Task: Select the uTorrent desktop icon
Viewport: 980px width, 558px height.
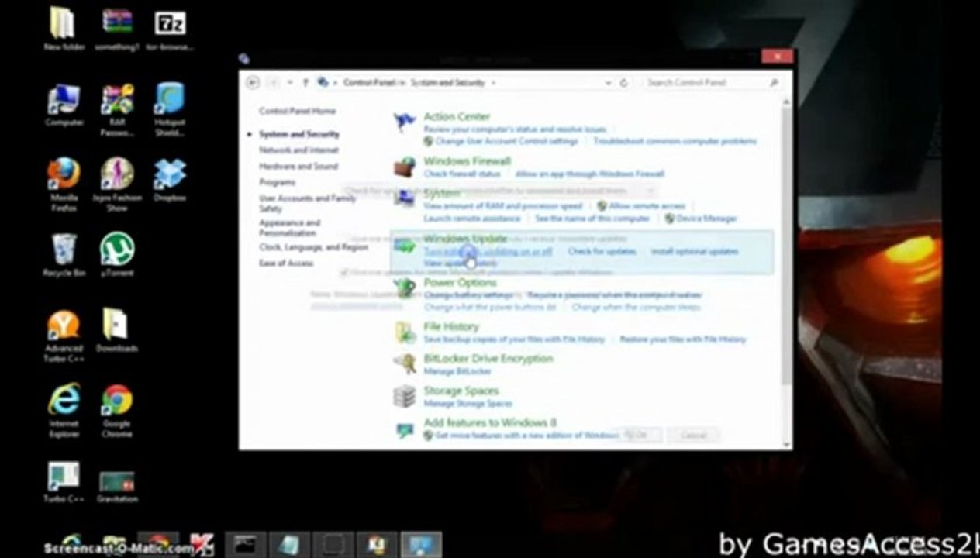Action: (x=117, y=255)
